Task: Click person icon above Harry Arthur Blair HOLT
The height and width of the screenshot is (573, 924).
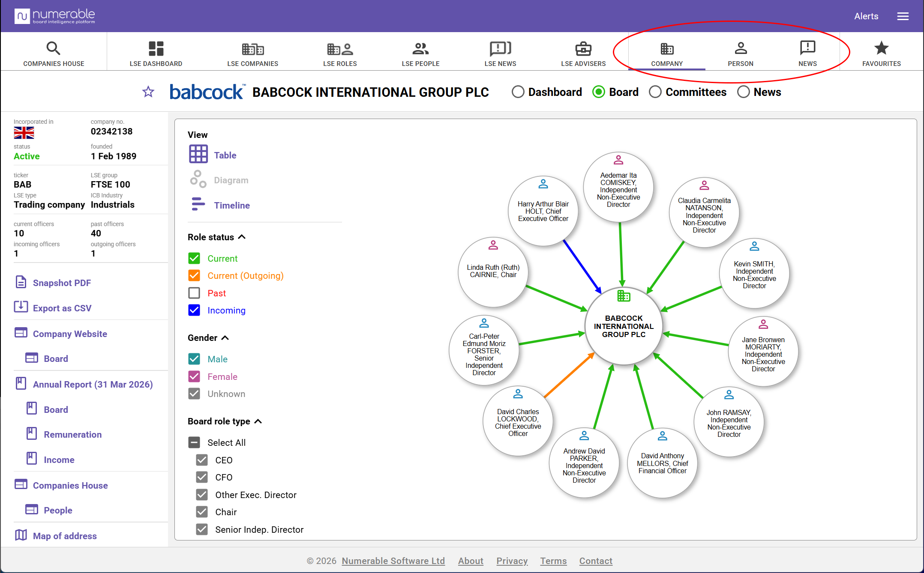Action: point(543,184)
